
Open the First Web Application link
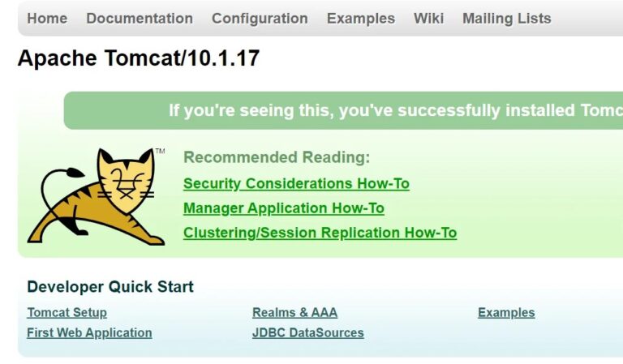tap(89, 332)
